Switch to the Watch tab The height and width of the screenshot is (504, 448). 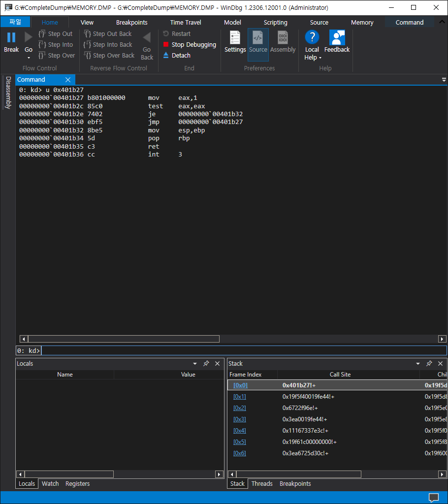[50, 483]
